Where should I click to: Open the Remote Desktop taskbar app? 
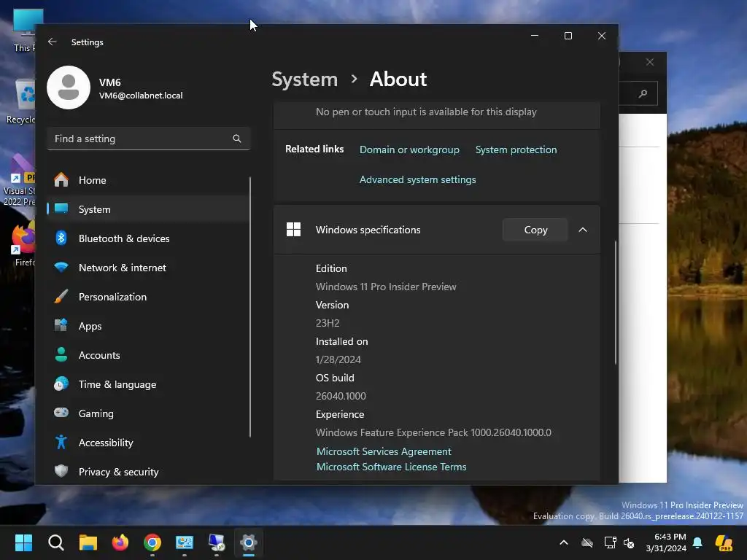216,542
